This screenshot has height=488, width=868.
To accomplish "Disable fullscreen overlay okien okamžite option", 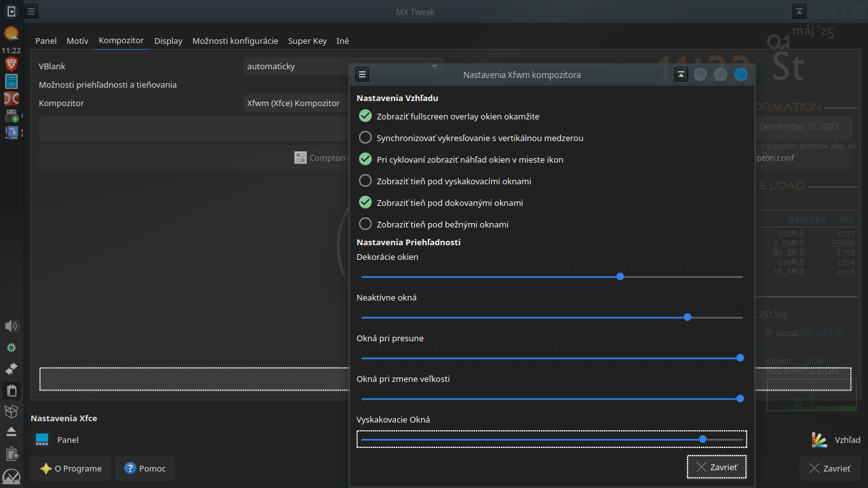I will [365, 116].
